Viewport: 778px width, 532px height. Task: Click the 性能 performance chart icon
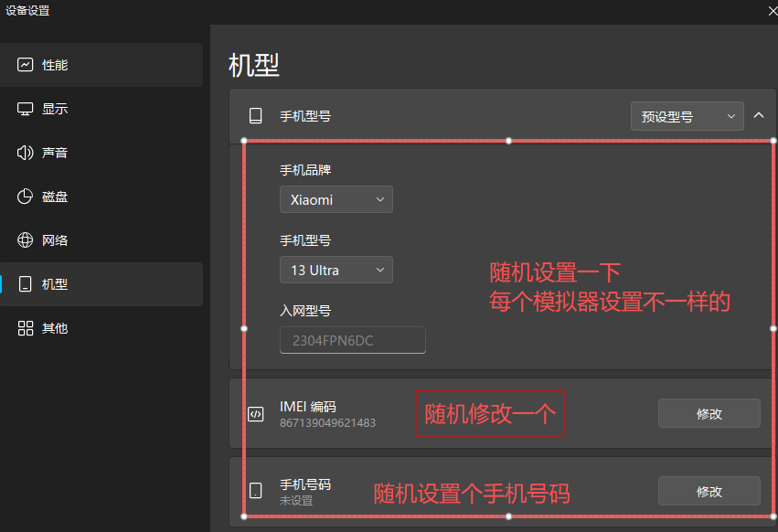(26, 65)
